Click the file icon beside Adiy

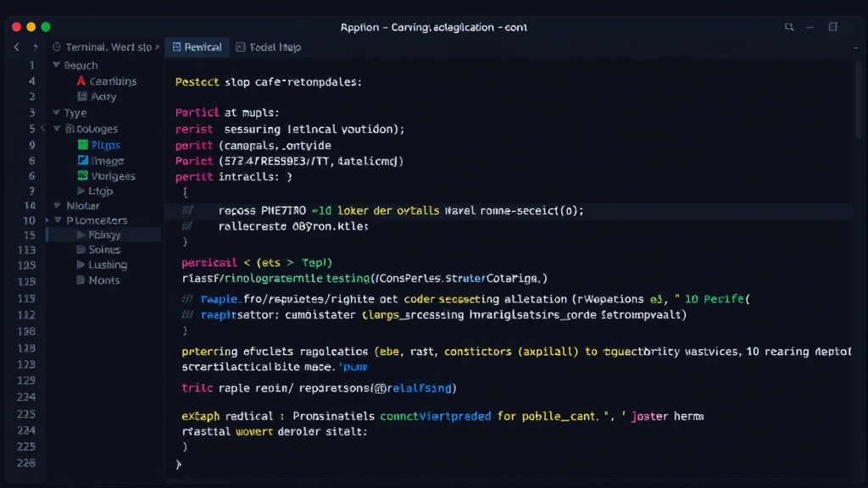pos(82,97)
